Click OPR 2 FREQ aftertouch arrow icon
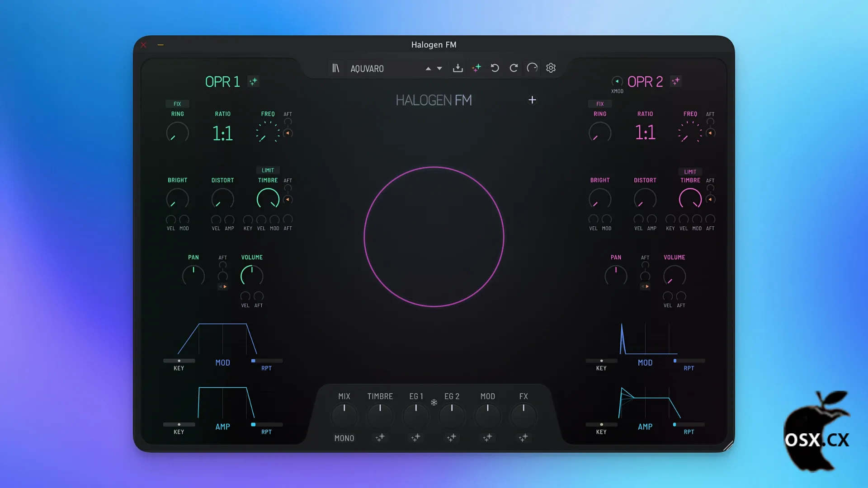Screen dimensions: 868x488 (x=710, y=133)
